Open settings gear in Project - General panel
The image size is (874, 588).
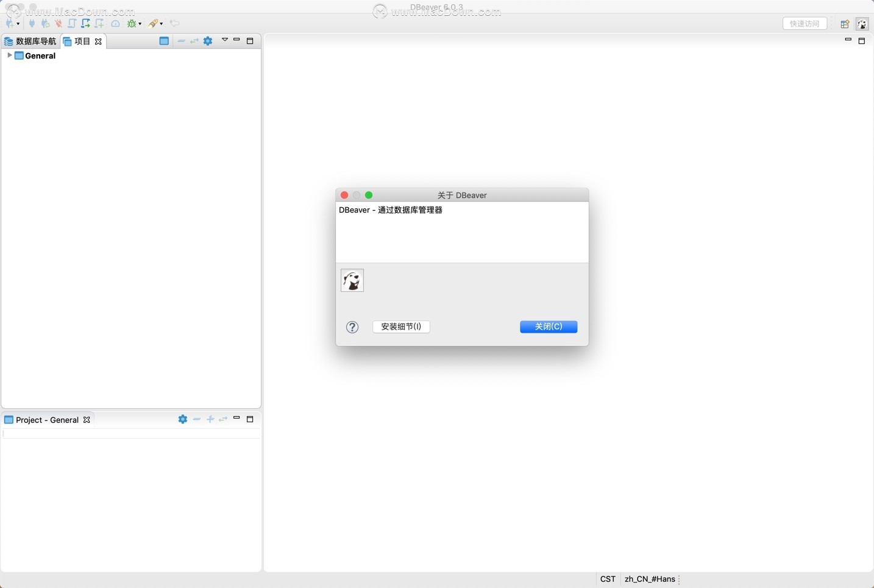(183, 419)
